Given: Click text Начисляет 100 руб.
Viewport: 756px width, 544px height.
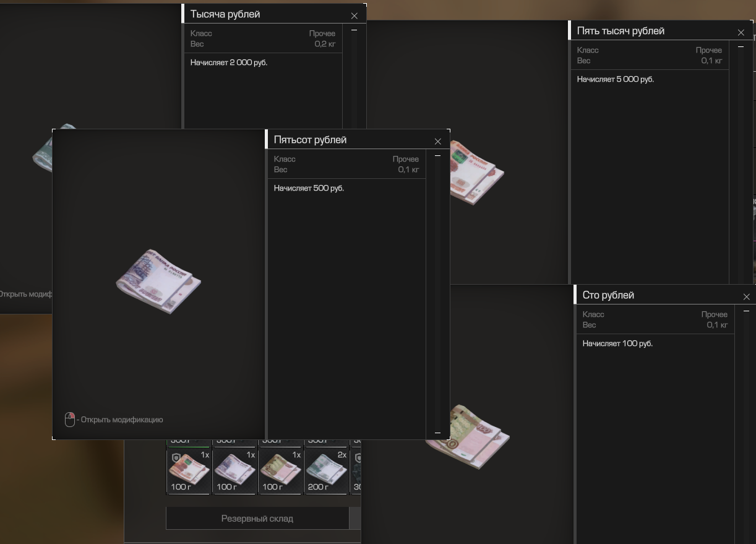Looking at the screenshot, I should (617, 343).
